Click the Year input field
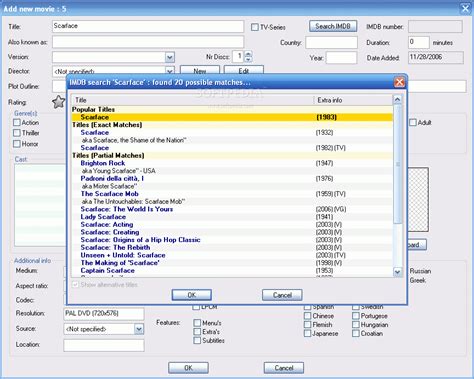The image size is (474, 379). 341,57
